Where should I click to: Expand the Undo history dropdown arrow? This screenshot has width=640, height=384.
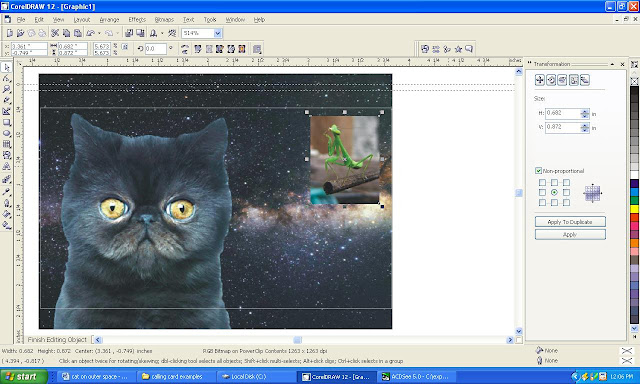tap(99, 33)
